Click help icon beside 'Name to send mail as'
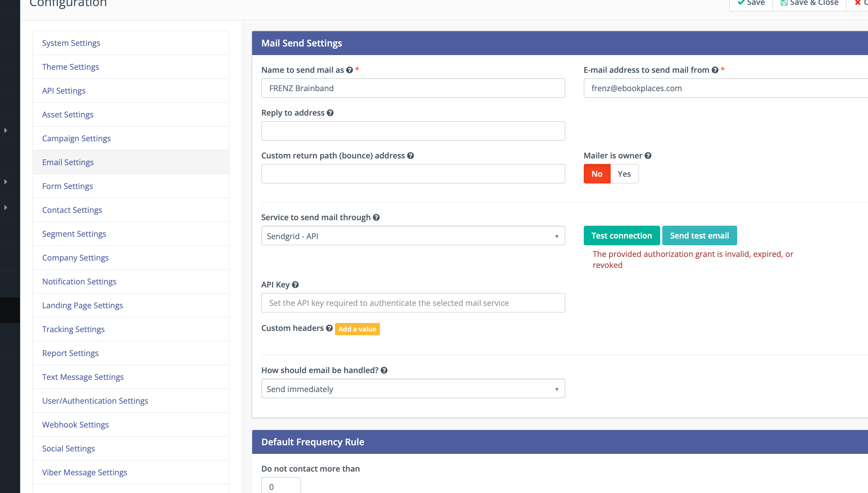 coord(349,70)
